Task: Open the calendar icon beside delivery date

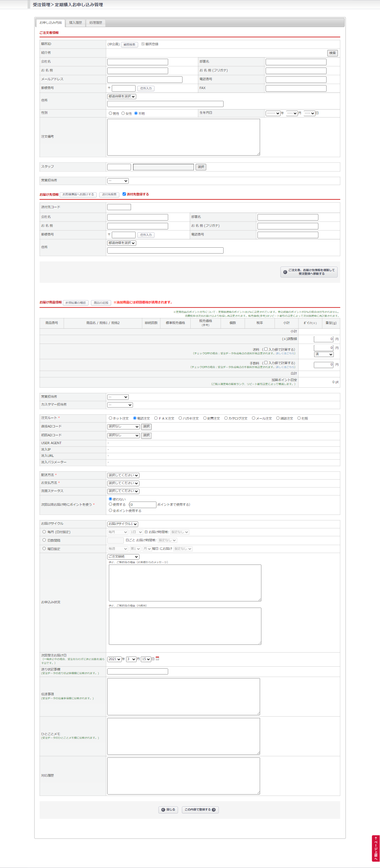Action: pyautogui.click(x=157, y=659)
